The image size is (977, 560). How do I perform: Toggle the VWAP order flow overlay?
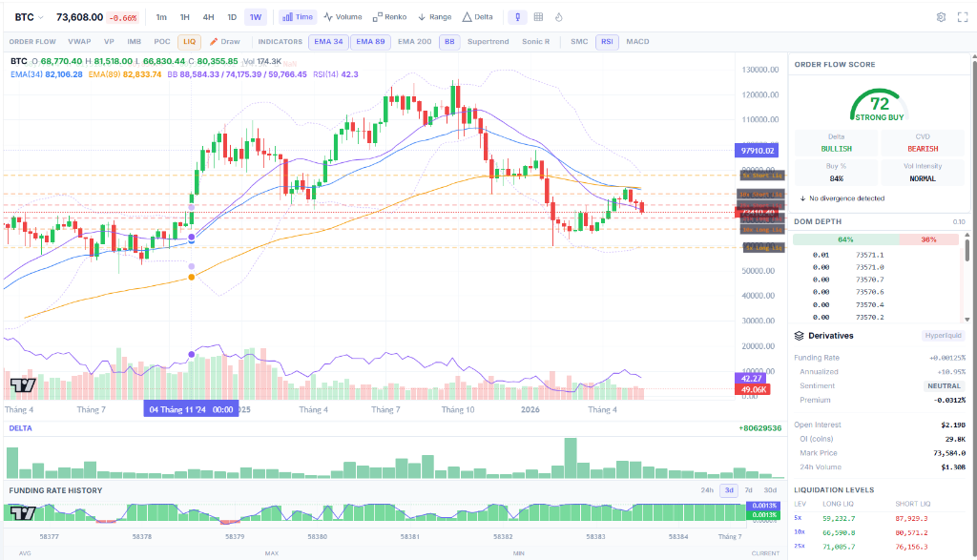coord(79,42)
